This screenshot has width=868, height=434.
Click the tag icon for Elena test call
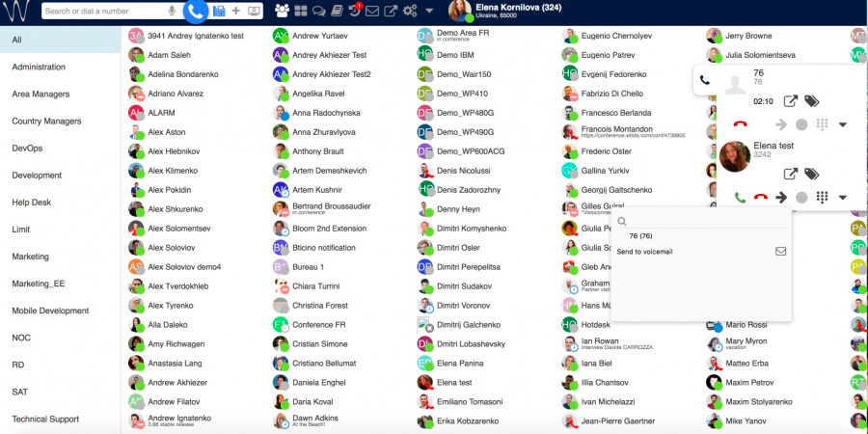click(x=812, y=175)
